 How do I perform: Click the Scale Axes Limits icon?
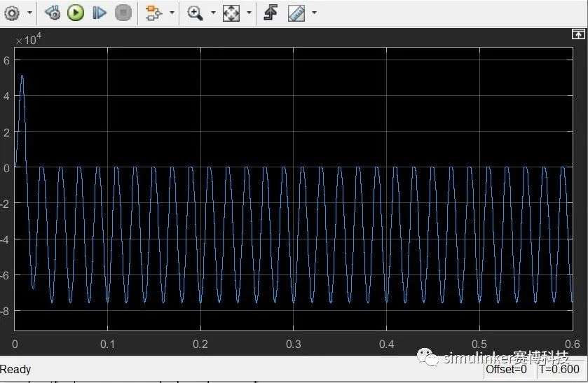coord(231,13)
